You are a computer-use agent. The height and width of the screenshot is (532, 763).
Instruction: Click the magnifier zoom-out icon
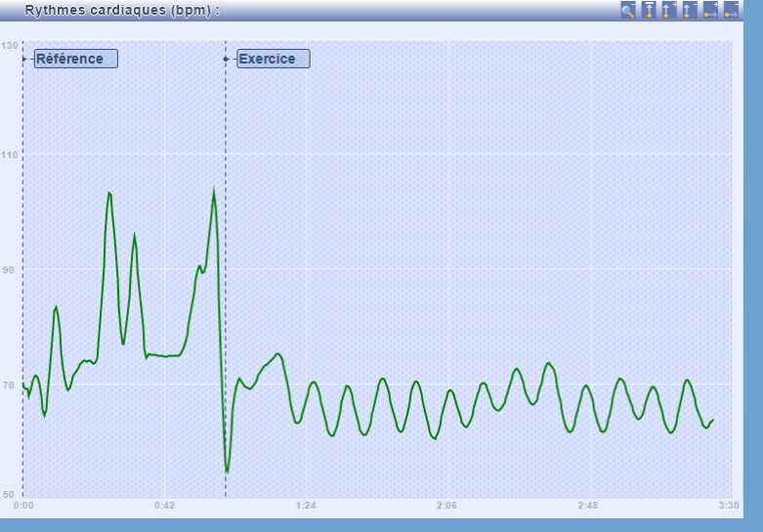(x=629, y=10)
